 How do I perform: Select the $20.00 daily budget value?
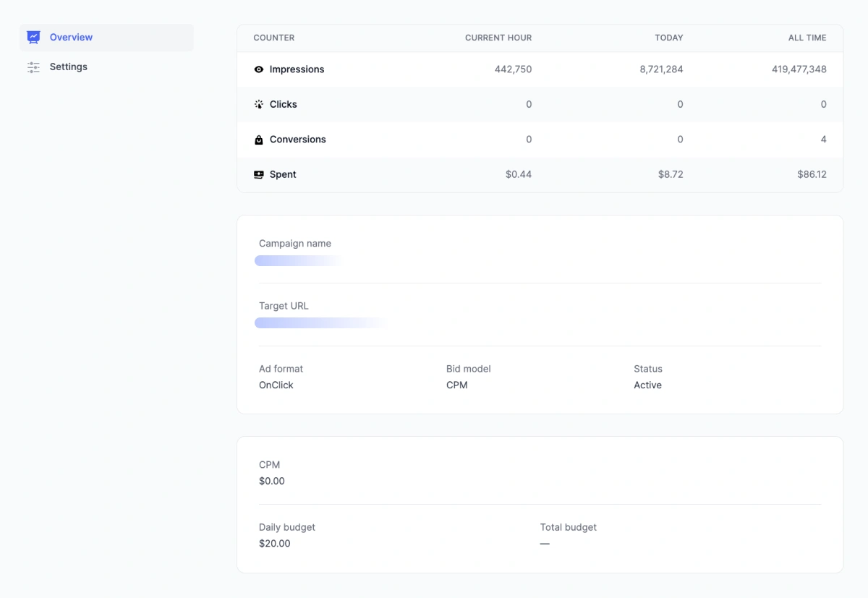pyautogui.click(x=275, y=544)
